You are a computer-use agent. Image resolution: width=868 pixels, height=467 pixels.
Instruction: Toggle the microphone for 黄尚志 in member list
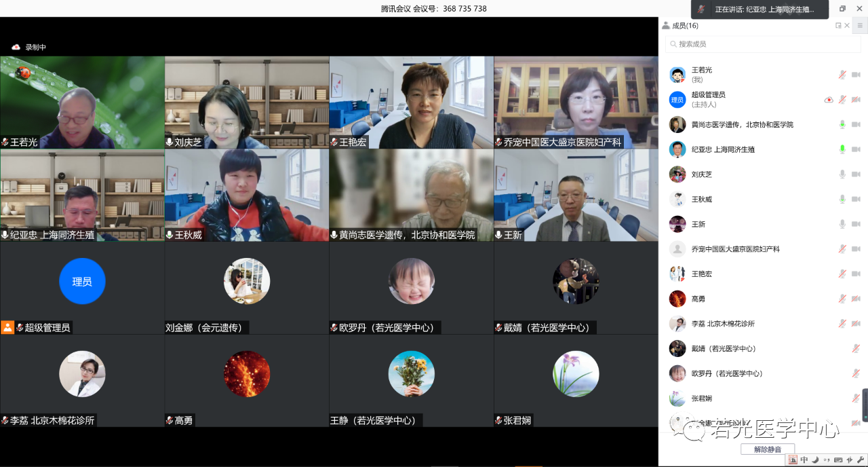842,125
